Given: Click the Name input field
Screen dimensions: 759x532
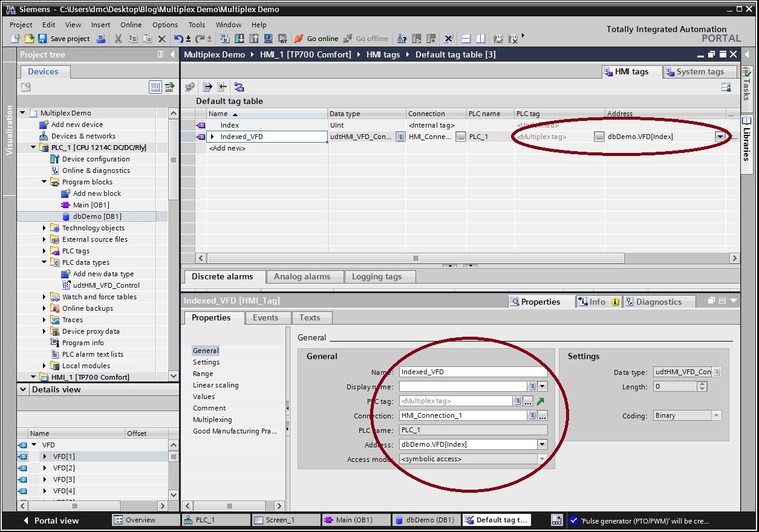Looking at the screenshot, I should click(x=473, y=372).
